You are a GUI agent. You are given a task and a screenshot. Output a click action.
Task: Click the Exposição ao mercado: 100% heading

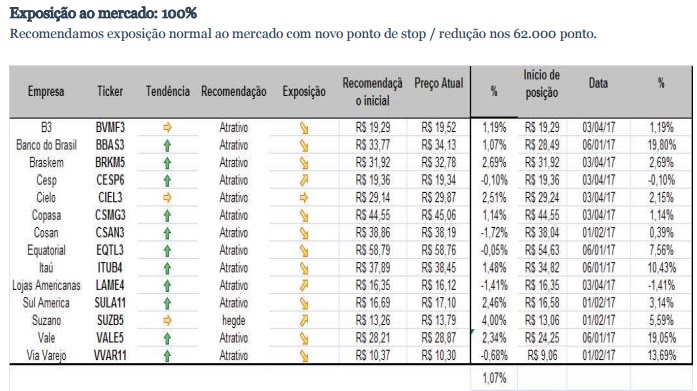103,13
